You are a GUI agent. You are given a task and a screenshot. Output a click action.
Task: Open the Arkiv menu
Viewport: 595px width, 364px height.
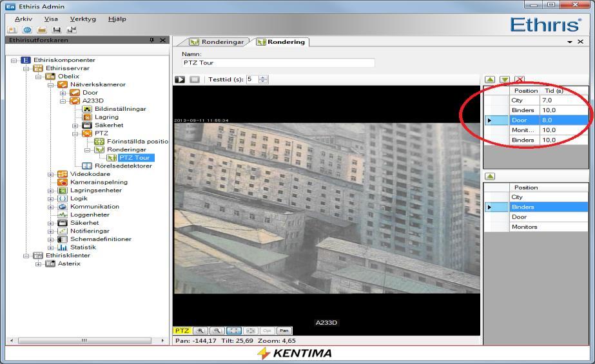[23, 19]
